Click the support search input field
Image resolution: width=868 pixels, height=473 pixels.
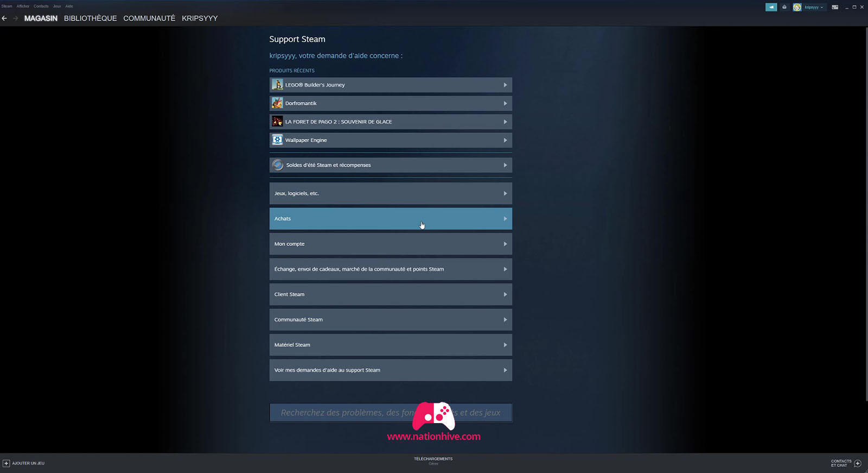pyautogui.click(x=391, y=413)
